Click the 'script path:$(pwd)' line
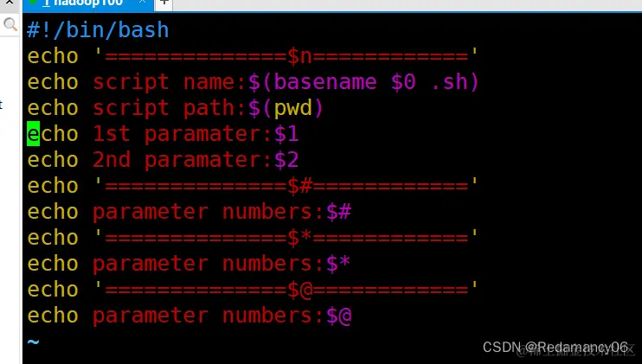 [176, 108]
